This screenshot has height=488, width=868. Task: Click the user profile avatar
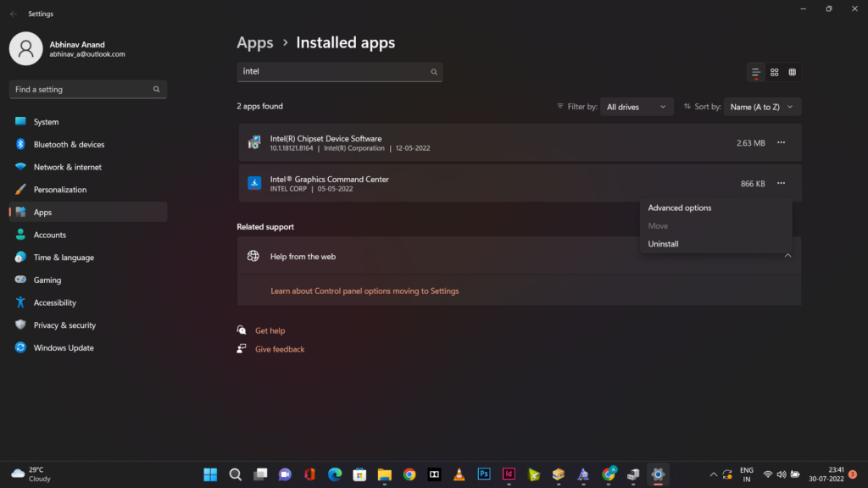click(26, 48)
